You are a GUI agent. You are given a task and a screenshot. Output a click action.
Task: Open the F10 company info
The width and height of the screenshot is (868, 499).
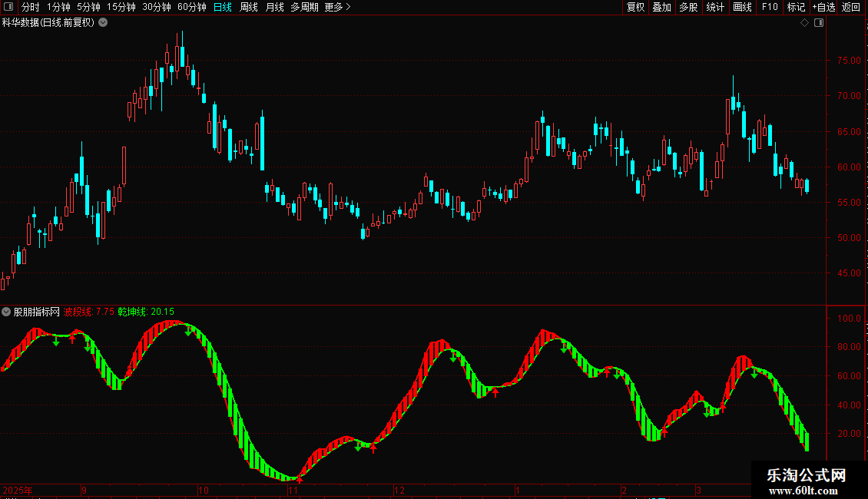tap(770, 7)
